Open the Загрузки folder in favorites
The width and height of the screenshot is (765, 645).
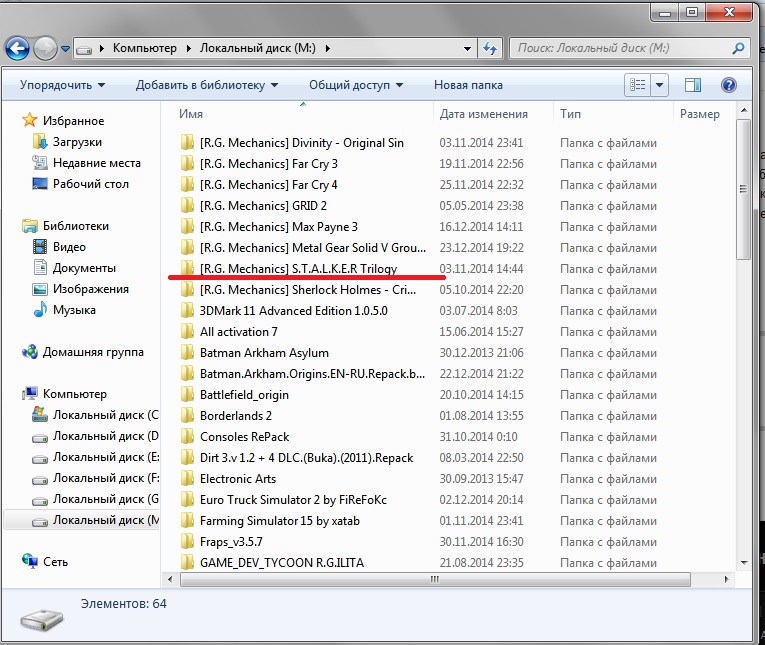(76, 142)
